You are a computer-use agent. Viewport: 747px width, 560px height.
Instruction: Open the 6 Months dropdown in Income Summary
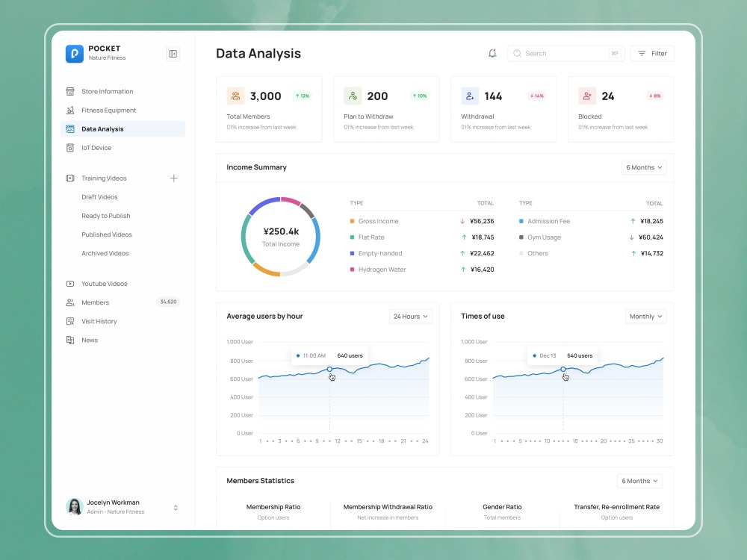tap(644, 167)
